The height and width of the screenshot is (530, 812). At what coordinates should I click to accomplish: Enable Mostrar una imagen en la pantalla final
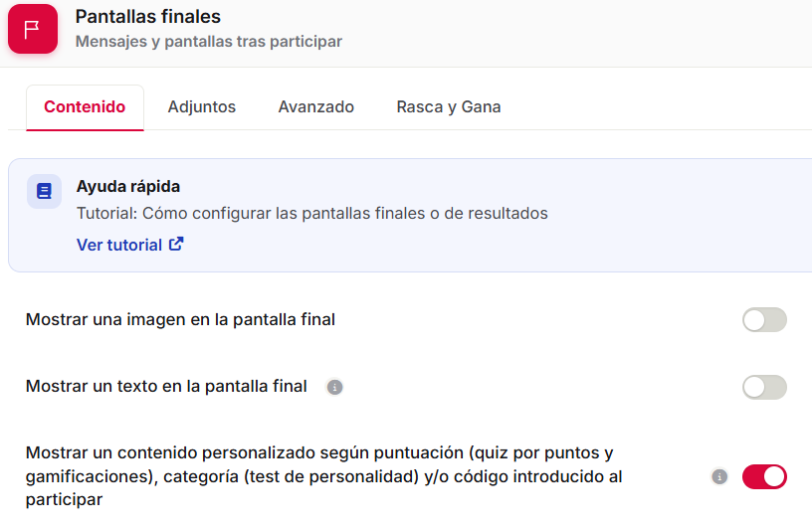tap(764, 320)
